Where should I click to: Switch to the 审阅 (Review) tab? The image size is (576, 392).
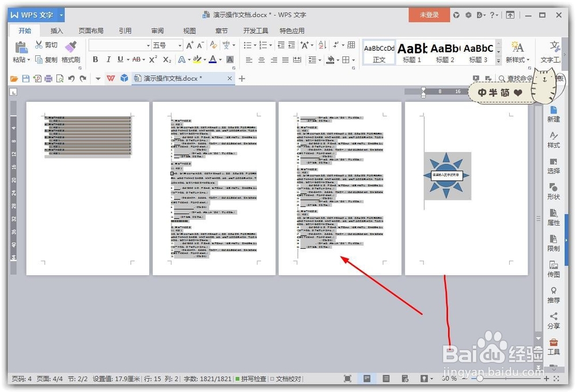[157, 31]
